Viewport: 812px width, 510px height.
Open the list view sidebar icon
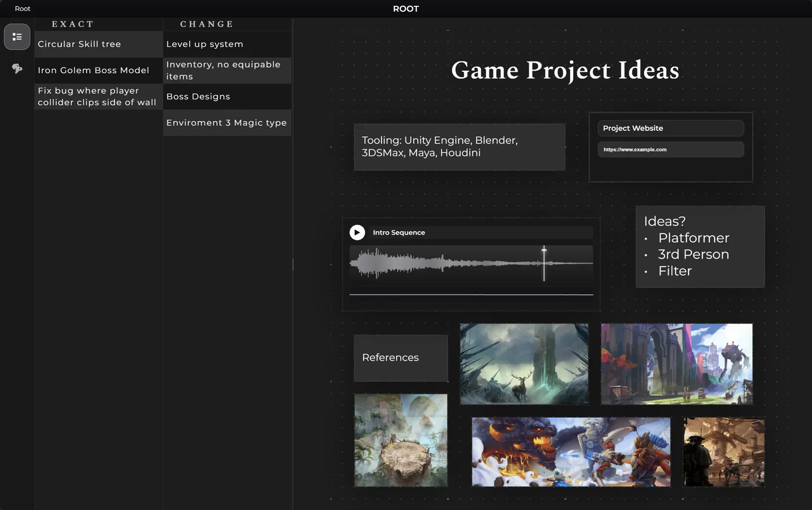click(x=17, y=37)
